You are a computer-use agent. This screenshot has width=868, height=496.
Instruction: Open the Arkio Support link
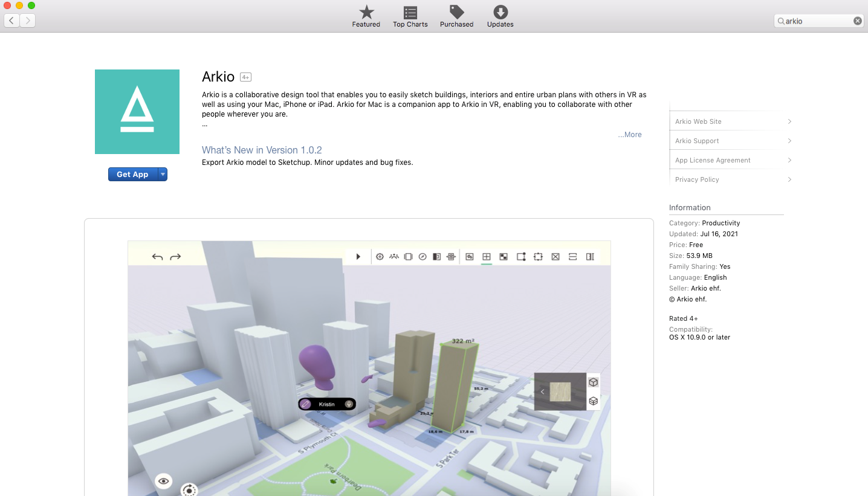point(697,141)
